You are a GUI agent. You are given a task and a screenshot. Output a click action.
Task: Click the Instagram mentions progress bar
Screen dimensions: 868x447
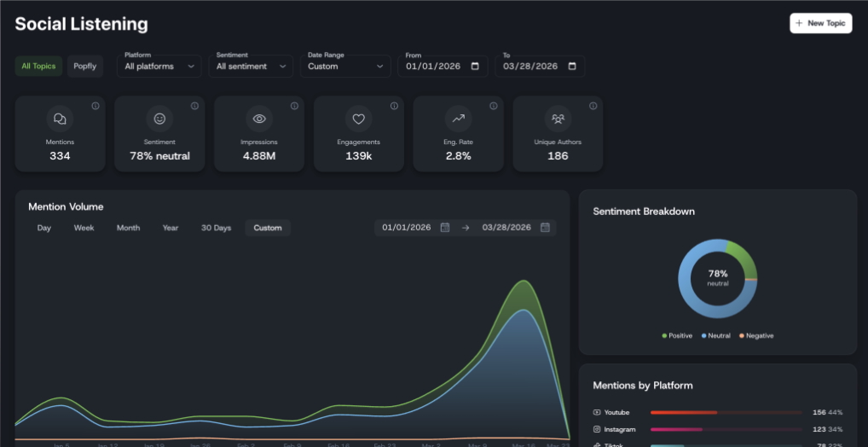[x=726, y=429]
